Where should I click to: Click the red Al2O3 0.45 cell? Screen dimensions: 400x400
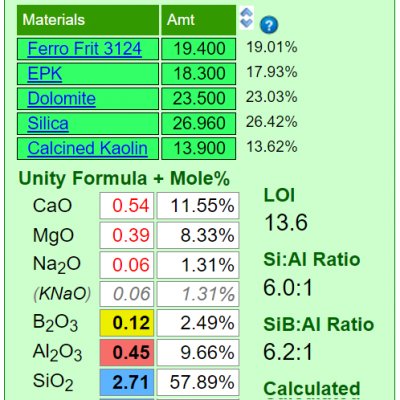click(127, 353)
